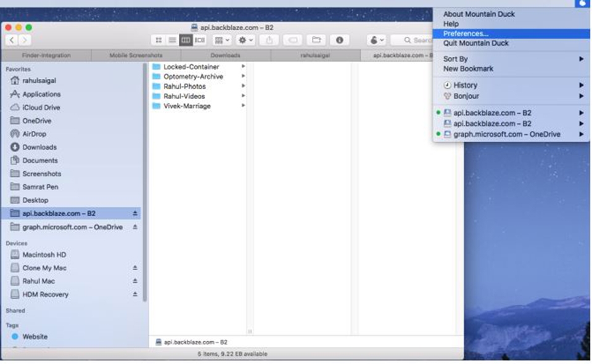592x364 pixels.
Task: Open Desktop in sidebar
Action: pyautogui.click(x=35, y=200)
